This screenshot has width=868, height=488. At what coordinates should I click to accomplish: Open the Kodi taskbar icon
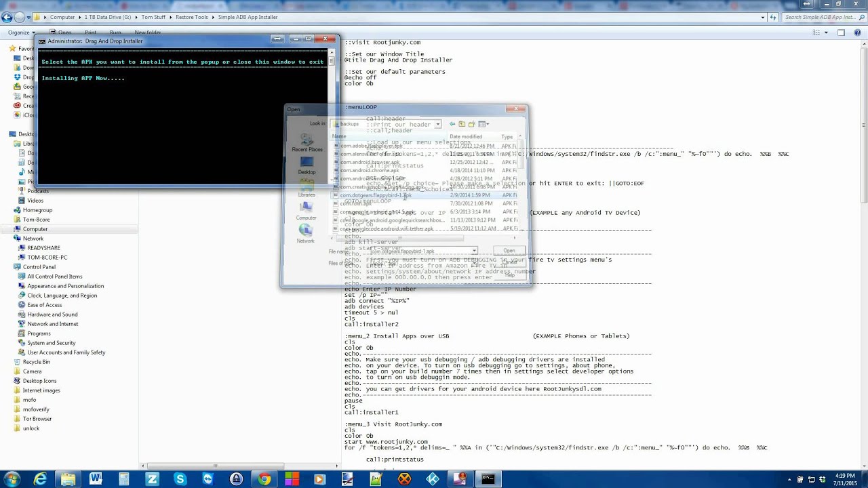point(433,479)
